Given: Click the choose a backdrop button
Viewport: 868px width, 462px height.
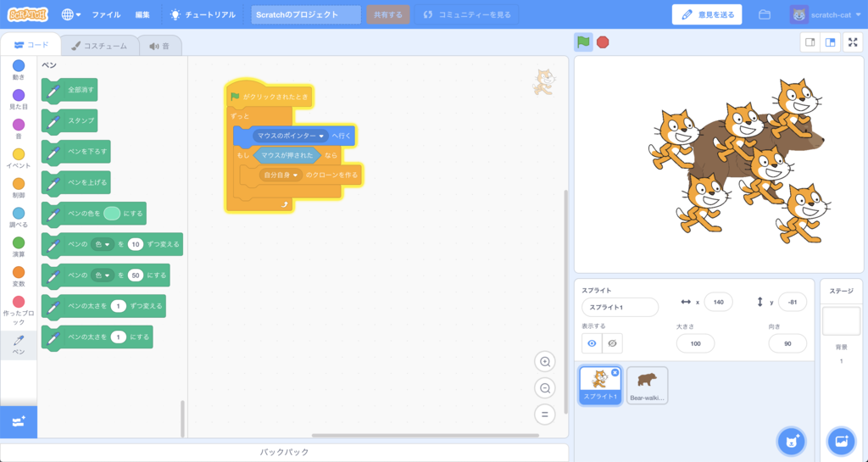Looking at the screenshot, I should click(x=841, y=442).
